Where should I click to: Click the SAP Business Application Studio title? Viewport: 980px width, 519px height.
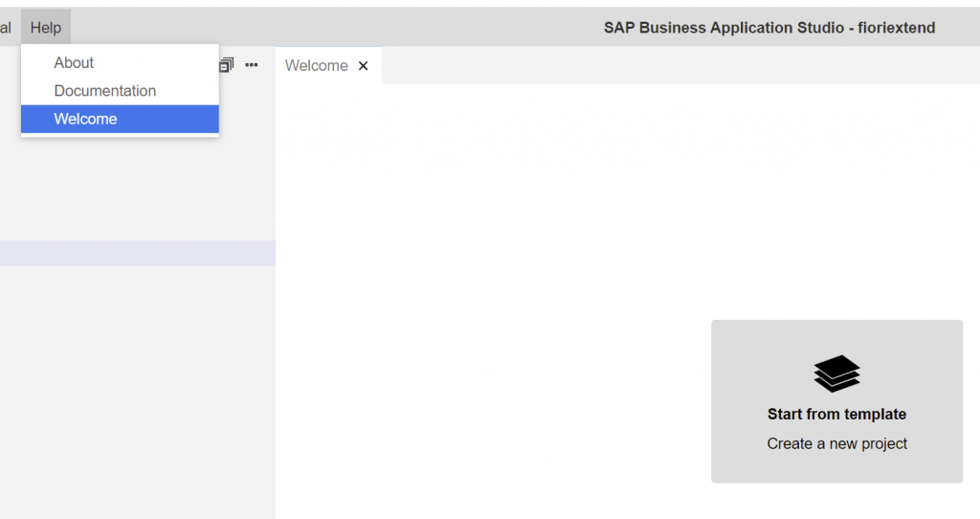769,28
